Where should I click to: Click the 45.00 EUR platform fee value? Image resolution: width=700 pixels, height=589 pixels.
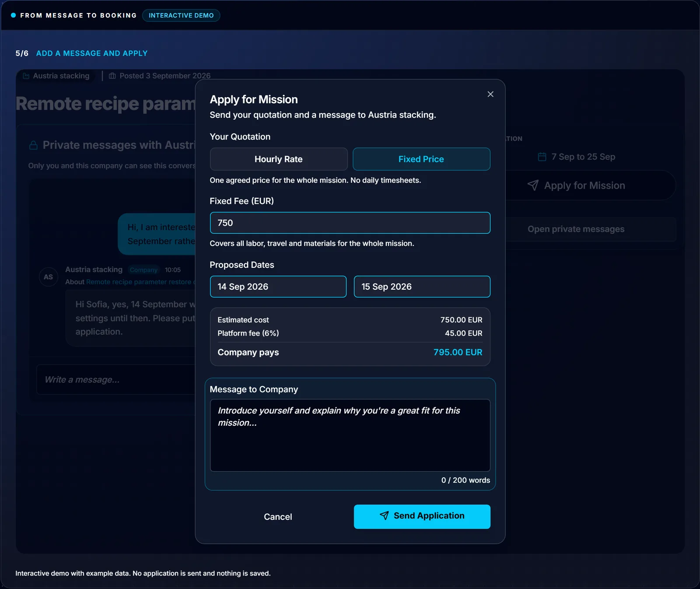464,333
